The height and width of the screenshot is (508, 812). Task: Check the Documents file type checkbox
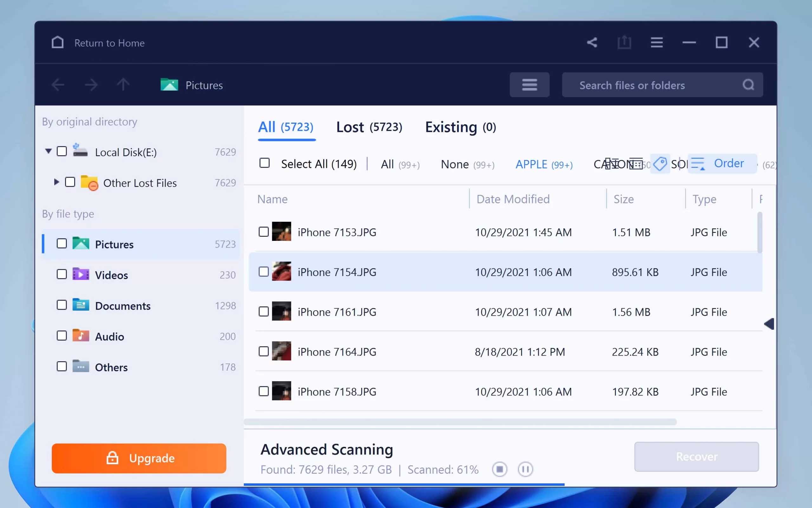[x=62, y=305]
